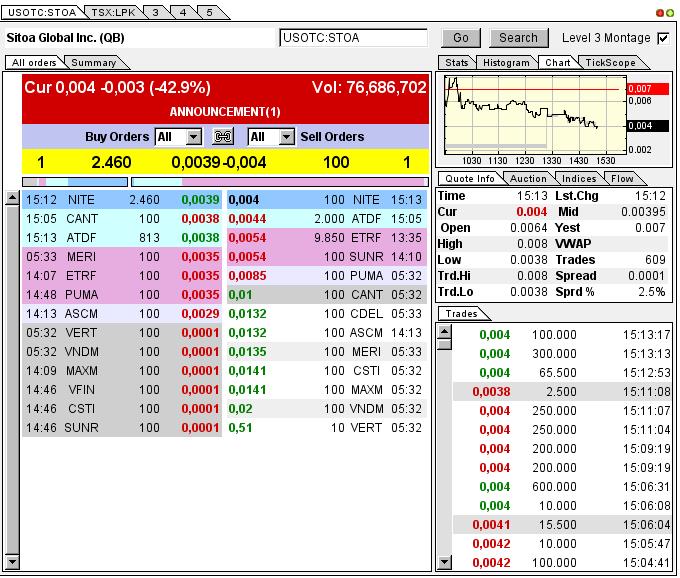Select ETRF sell order for 9.850
680x578 pixels.
coord(327,238)
